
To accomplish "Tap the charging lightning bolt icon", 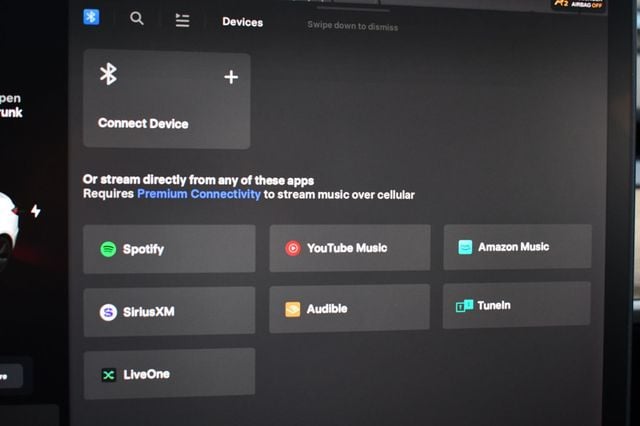I will tap(36, 211).
